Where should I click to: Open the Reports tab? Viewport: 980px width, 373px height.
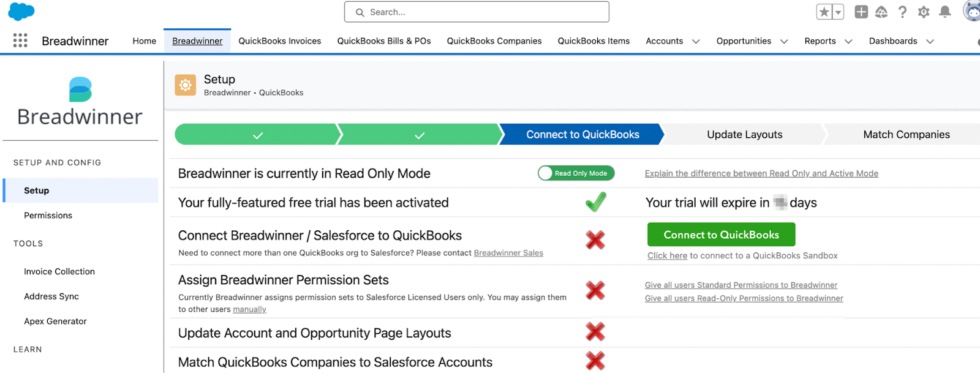[x=820, y=41]
